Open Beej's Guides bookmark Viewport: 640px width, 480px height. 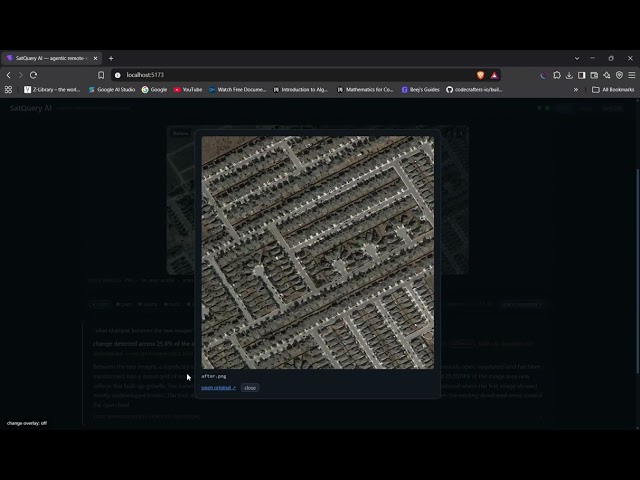click(420, 89)
